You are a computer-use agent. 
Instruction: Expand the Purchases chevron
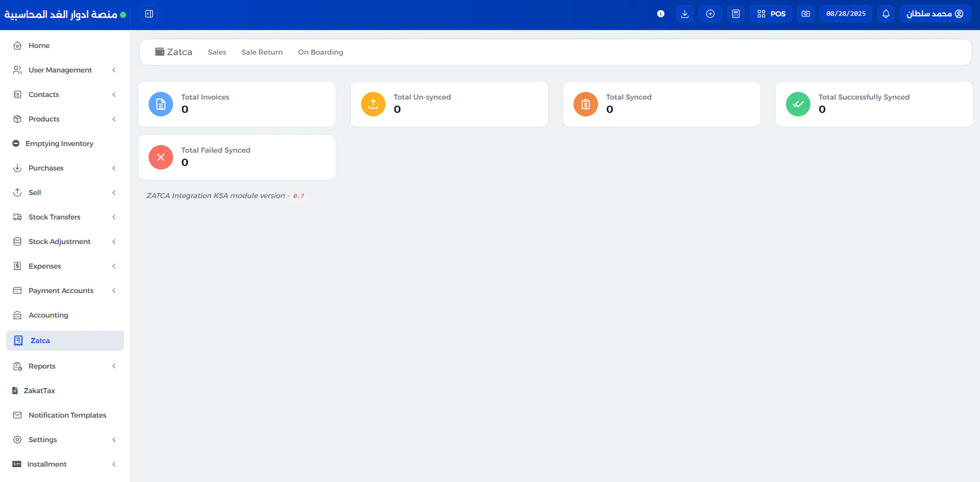coord(114,168)
